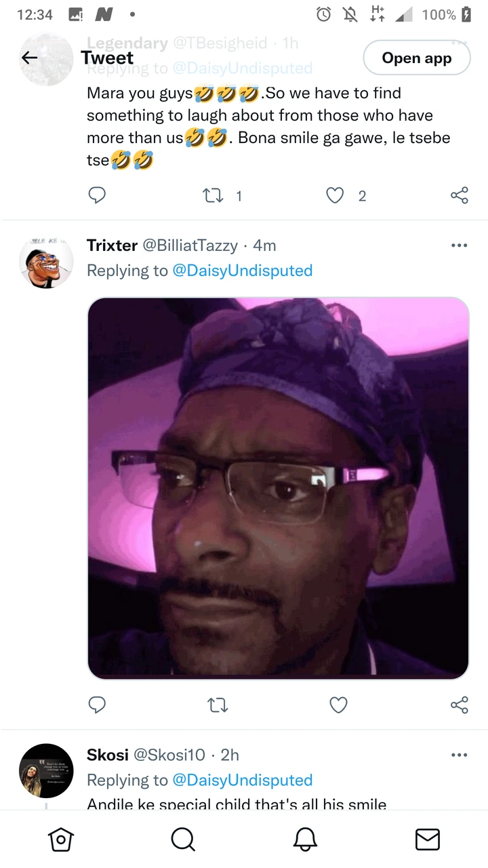The height and width of the screenshot is (868, 488).
Task: Open the Messages envelope tab
Action: (x=427, y=840)
